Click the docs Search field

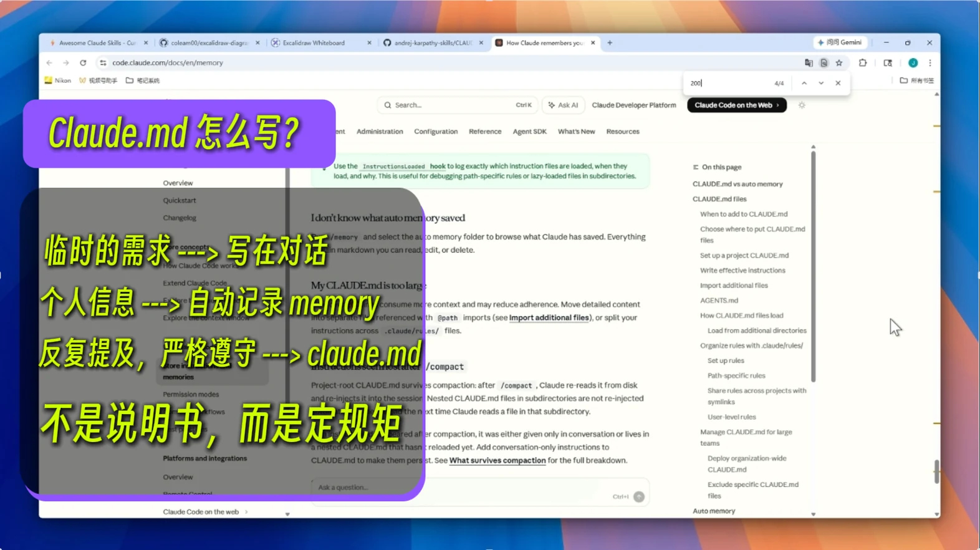click(x=458, y=105)
